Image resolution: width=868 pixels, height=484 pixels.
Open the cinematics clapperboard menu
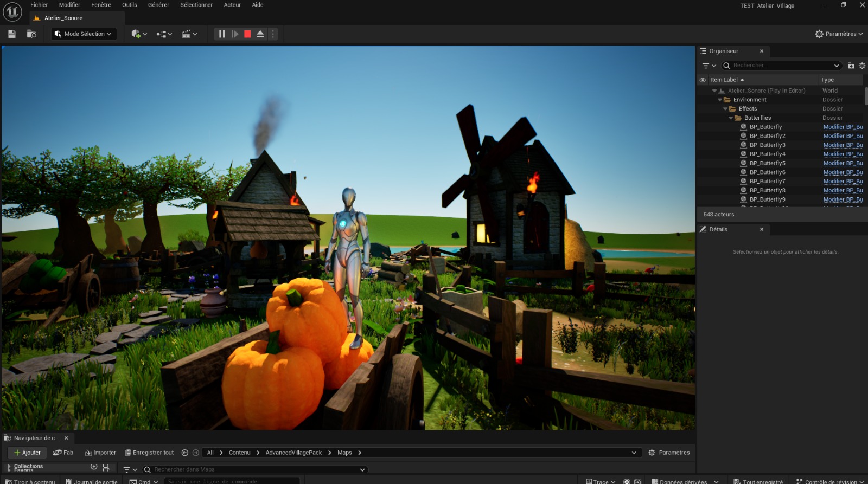pos(189,34)
